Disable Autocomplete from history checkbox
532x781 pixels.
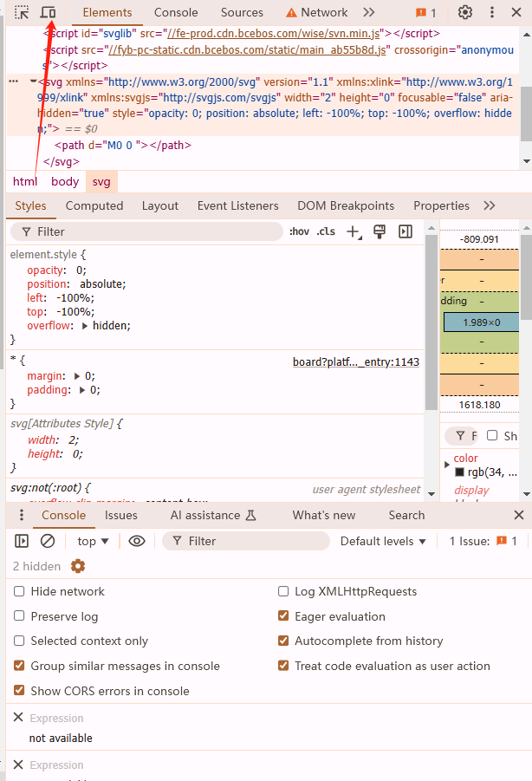[283, 641]
